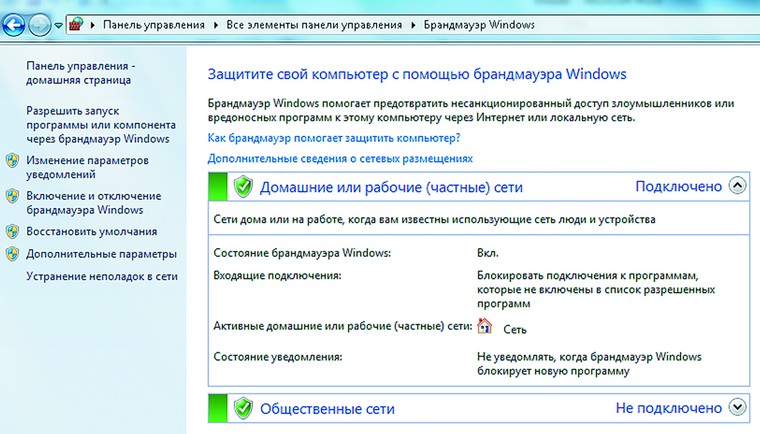760x434 pixels.
Task: Open Восстановить умолчания link
Action: click(x=92, y=231)
